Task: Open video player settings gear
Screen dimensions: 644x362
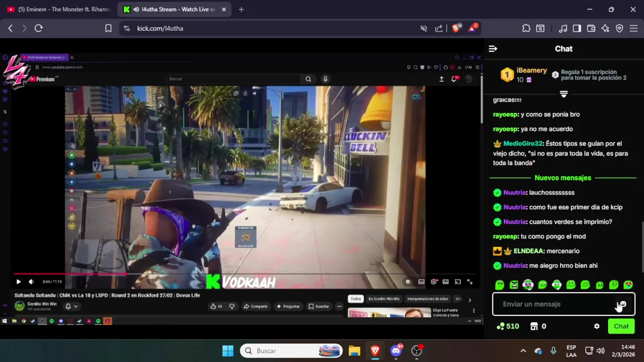Action: coord(433,282)
